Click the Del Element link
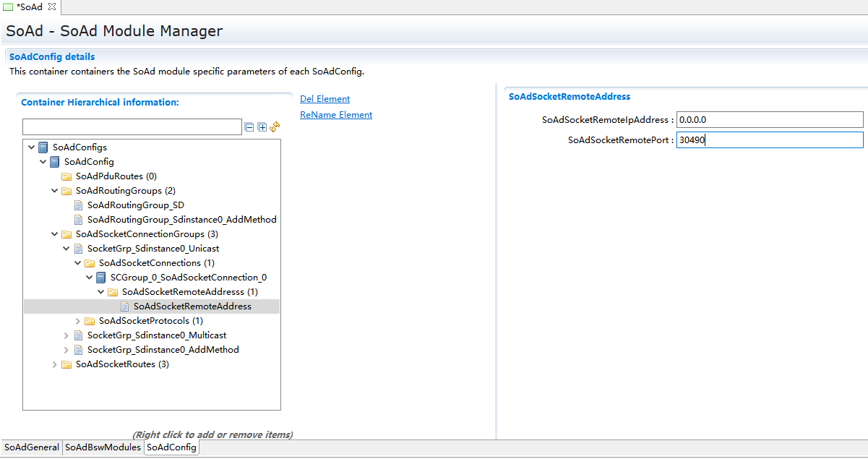The width and height of the screenshot is (868, 459). coord(325,99)
